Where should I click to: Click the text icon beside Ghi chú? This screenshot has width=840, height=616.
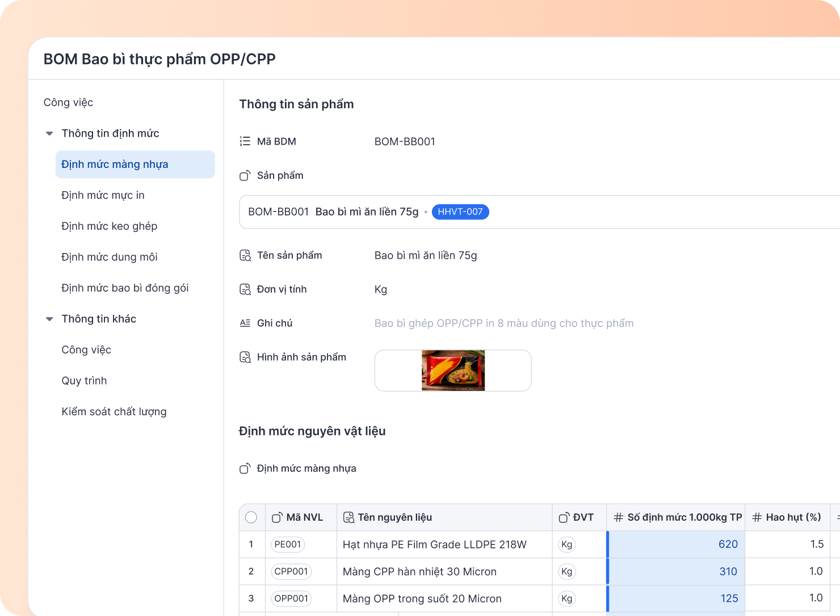click(x=245, y=323)
